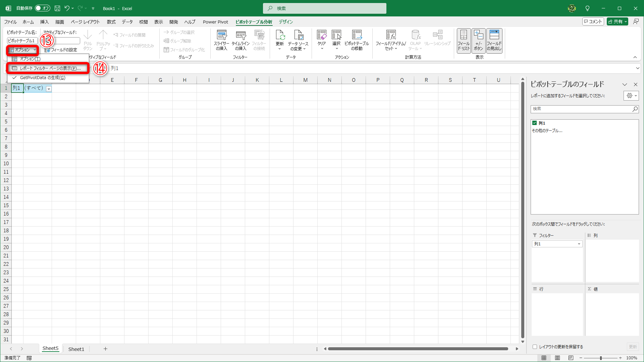Click the Save icon in title bar
The height and width of the screenshot is (362, 644).
[57, 8]
